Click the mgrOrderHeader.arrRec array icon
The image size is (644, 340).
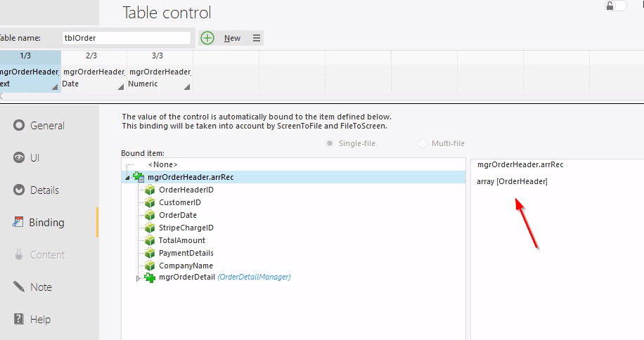(x=139, y=178)
